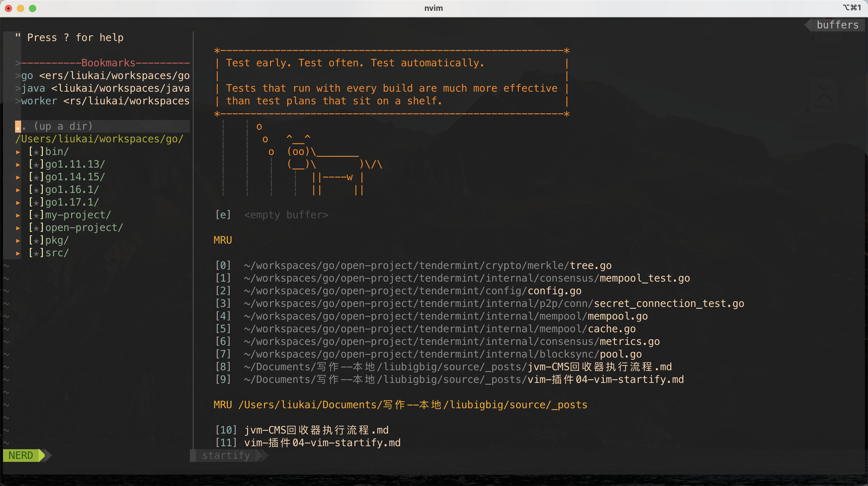868x486 pixels.
Task: Expand the my-project/ folder arrow
Action: pyautogui.click(x=18, y=215)
